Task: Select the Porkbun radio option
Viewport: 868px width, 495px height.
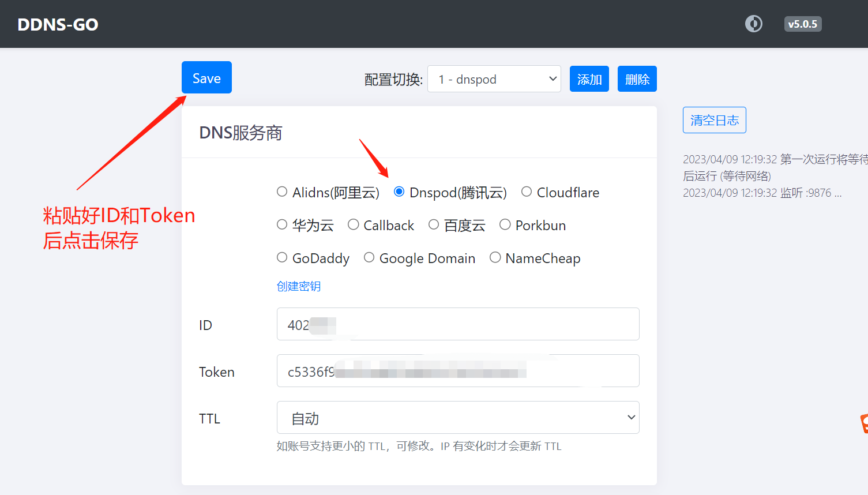Action: pos(505,224)
